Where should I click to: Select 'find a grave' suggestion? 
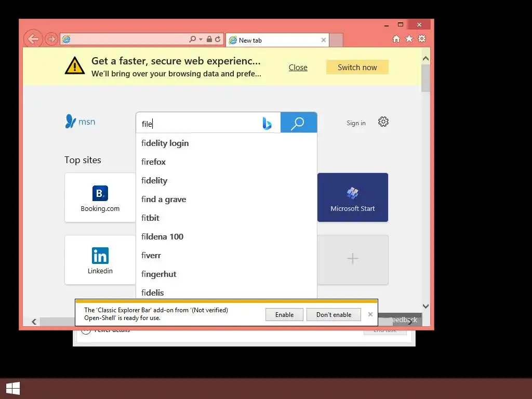tap(227, 199)
